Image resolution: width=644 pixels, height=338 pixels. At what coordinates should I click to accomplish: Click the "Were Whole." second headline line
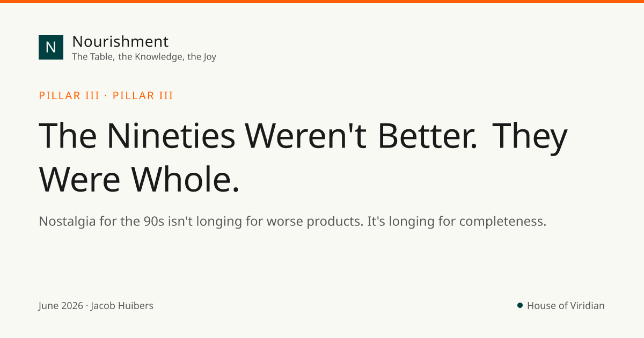139,179
